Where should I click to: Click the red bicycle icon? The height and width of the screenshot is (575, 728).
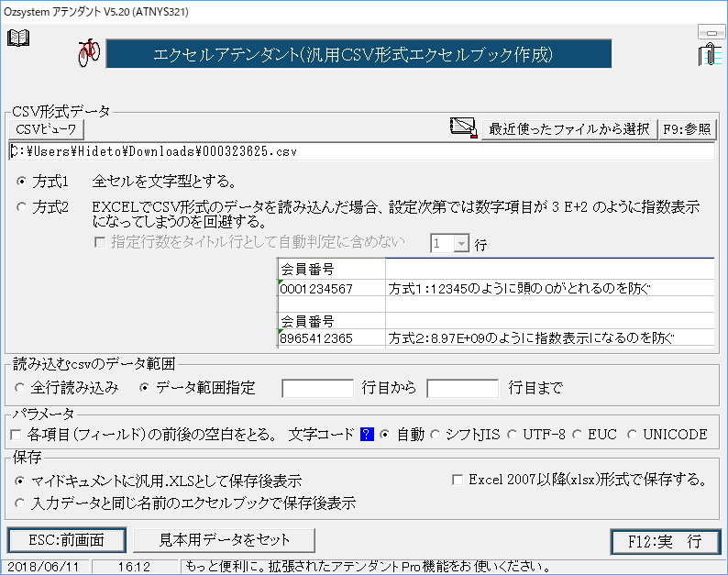pos(89,52)
